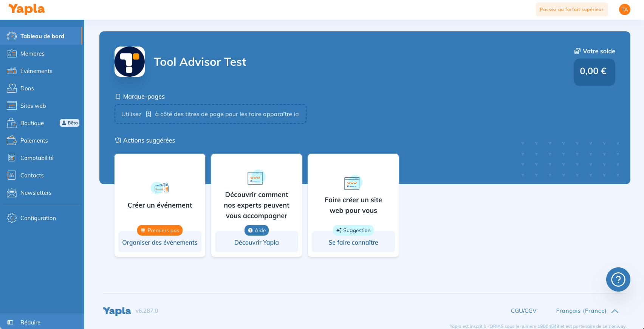Click the Réduire collapse sidebar icon

(11, 322)
